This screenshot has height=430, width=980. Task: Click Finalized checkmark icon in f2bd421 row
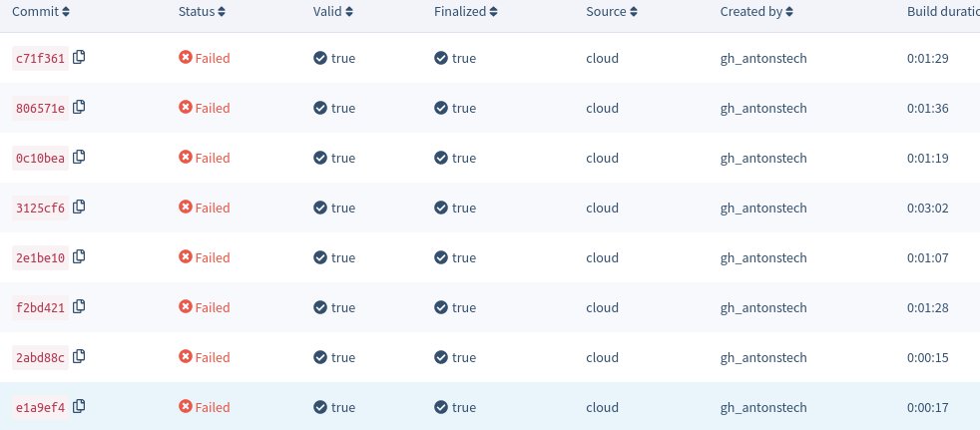click(441, 307)
